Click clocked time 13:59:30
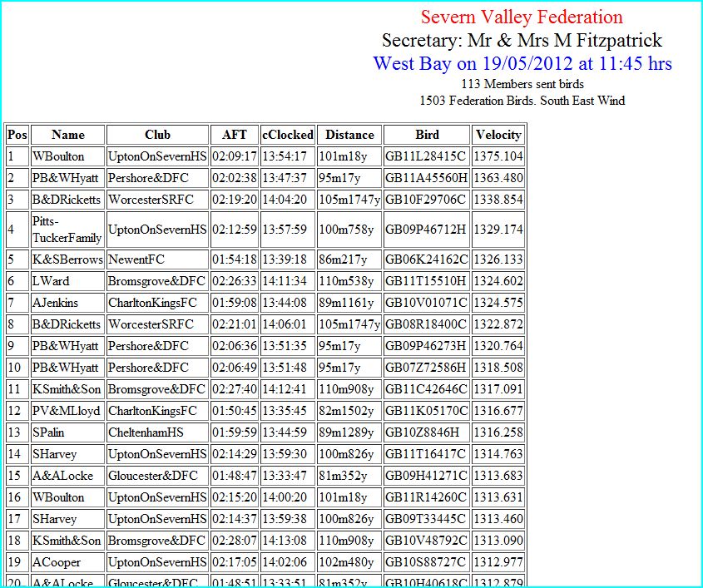Image resolution: width=703 pixels, height=588 pixels. point(288,454)
